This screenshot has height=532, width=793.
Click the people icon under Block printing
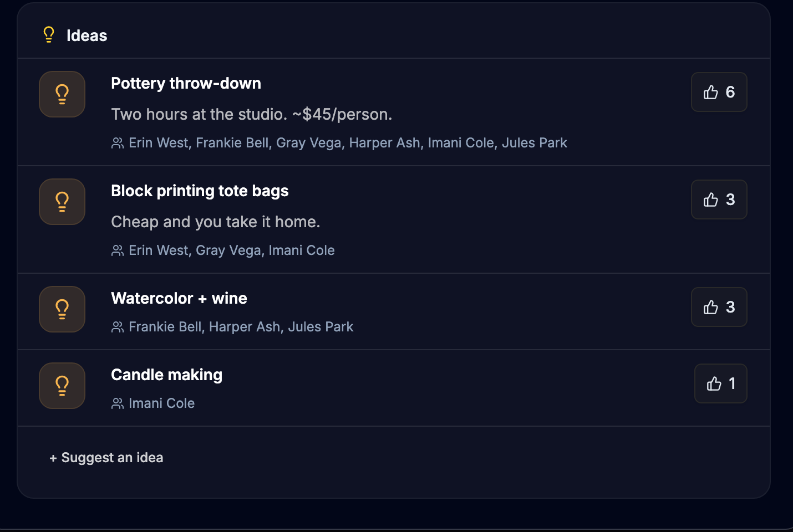tap(118, 250)
